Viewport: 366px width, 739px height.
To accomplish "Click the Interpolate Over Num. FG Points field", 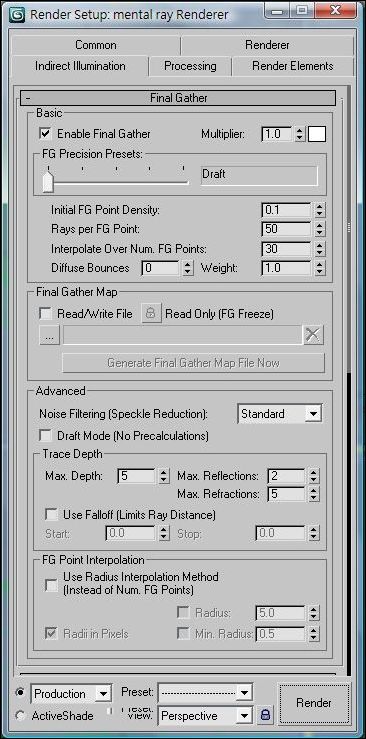I will (286, 248).
